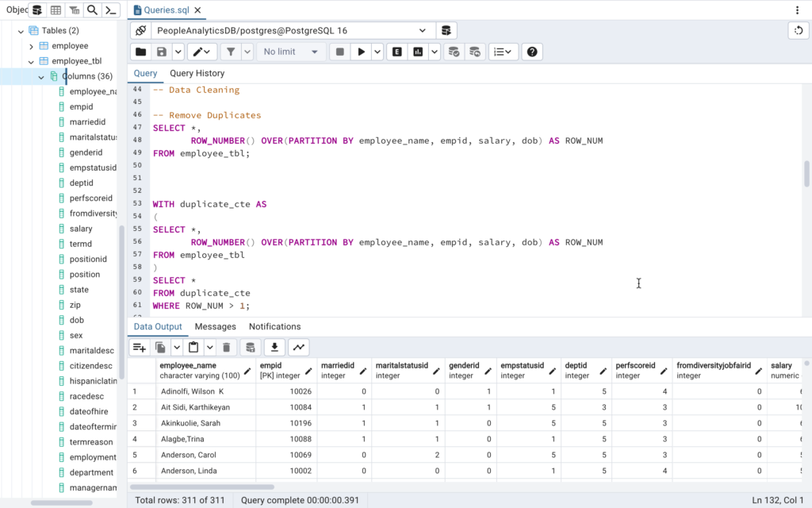Open the graph visualiser for results
Screen dimensions: 812x508
pos(299,347)
